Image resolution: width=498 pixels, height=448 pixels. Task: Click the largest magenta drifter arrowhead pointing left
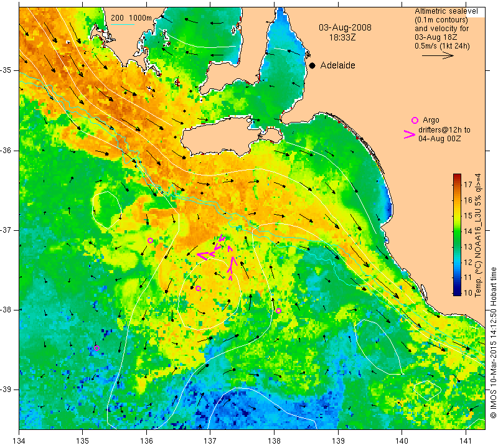click(x=203, y=255)
